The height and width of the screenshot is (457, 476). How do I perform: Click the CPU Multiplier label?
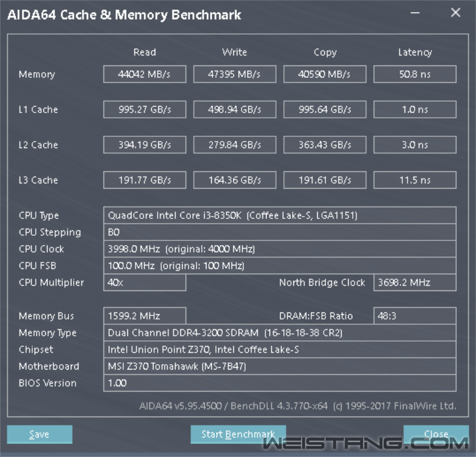click(x=51, y=283)
